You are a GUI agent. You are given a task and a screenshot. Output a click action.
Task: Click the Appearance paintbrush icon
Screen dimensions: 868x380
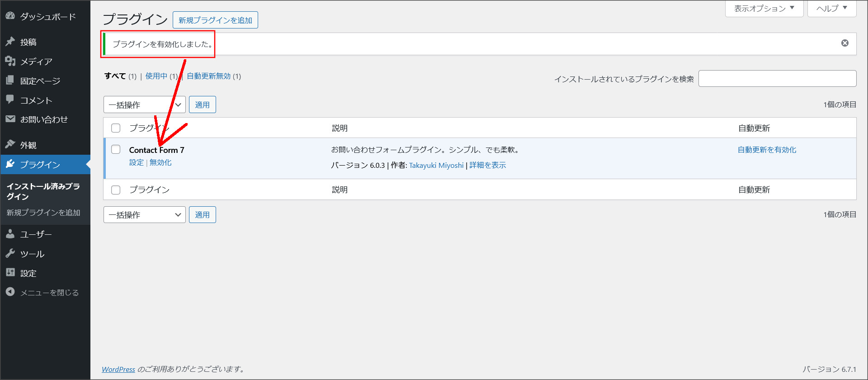(x=10, y=144)
